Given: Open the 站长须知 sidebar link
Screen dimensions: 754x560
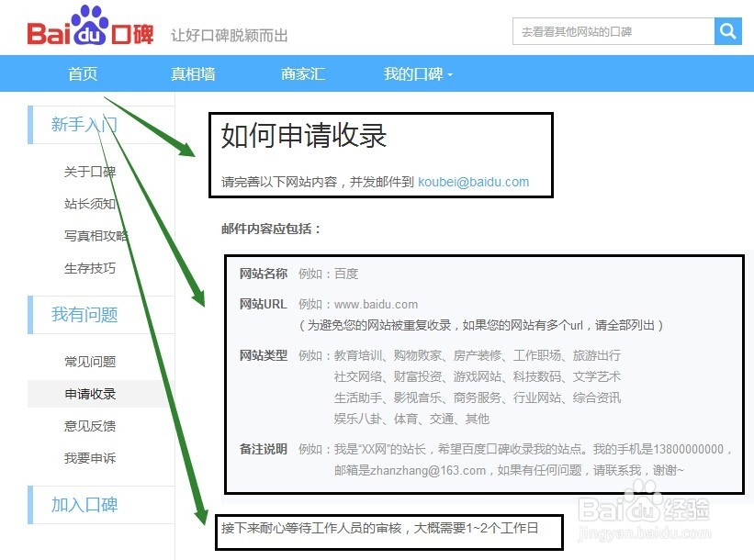Looking at the screenshot, I should coord(90,204).
